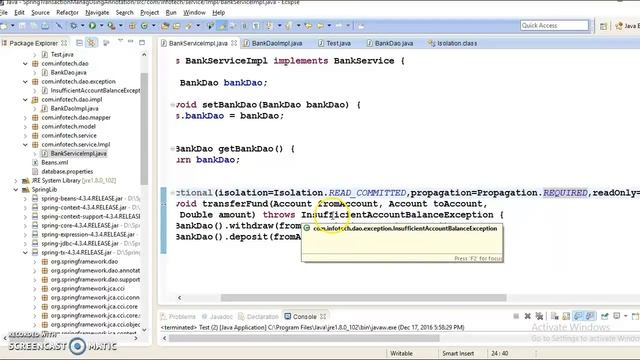The height and width of the screenshot is (360, 640).
Task: Click the Open Perspective icon
Action: tap(603, 26)
